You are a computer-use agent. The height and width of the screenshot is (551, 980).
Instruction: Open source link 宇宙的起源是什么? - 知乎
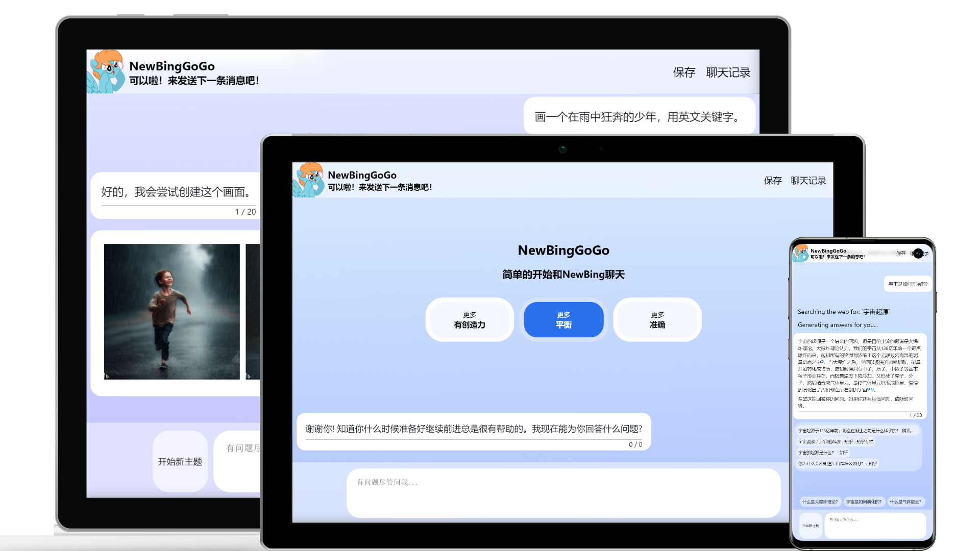point(823,453)
